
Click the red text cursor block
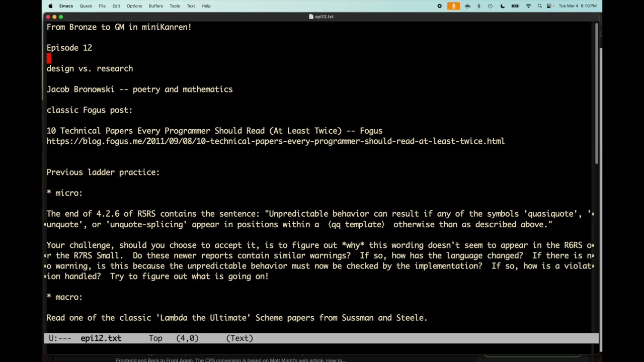coord(49,58)
